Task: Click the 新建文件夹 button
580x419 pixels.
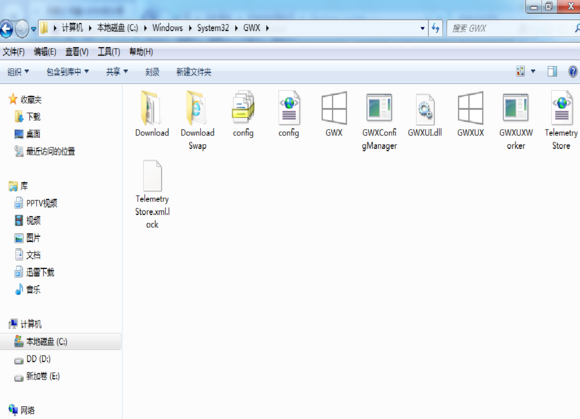Action: click(x=193, y=72)
